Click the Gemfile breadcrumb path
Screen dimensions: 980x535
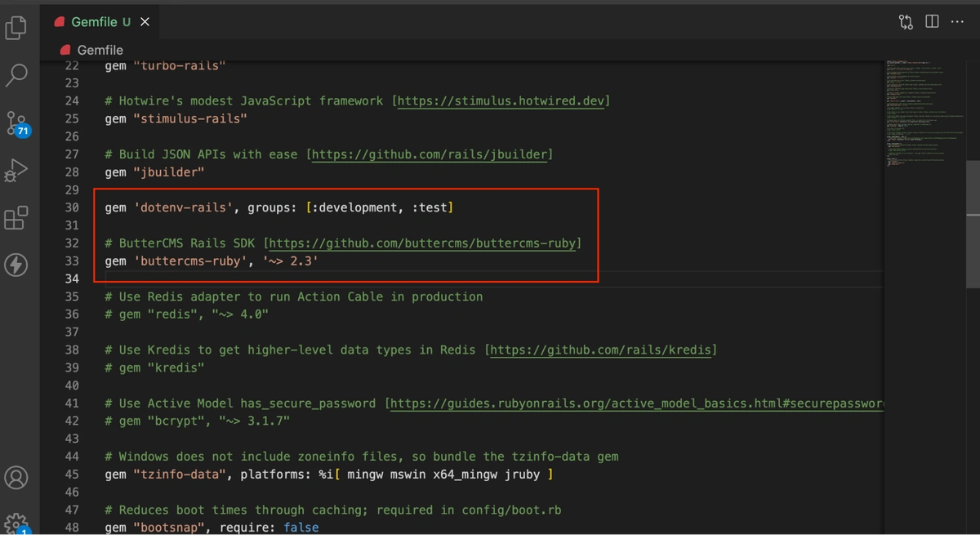point(100,50)
